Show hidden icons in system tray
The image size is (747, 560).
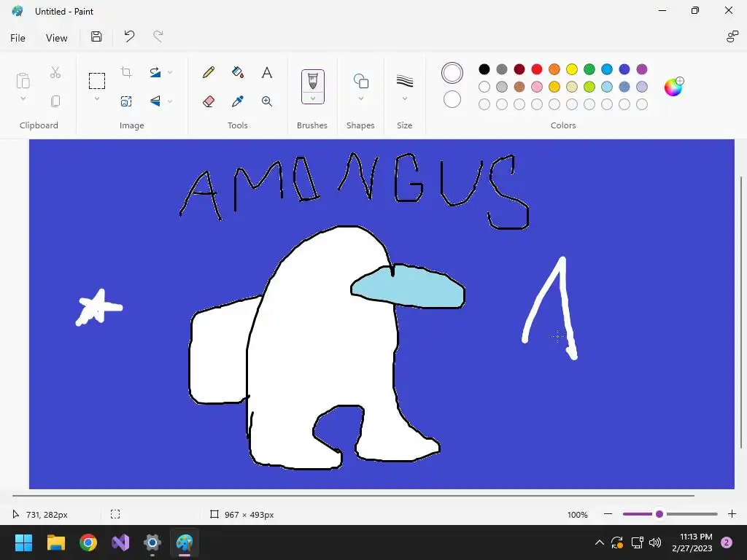(x=600, y=542)
